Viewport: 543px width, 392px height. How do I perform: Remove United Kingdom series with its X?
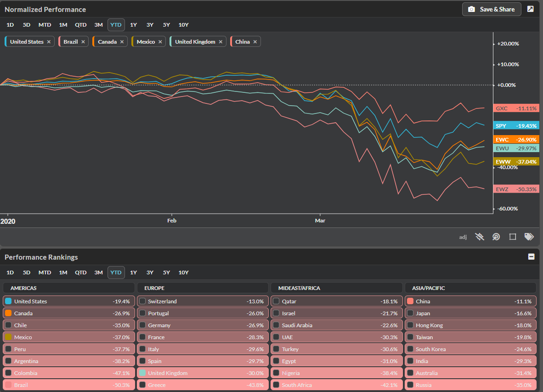click(x=221, y=42)
